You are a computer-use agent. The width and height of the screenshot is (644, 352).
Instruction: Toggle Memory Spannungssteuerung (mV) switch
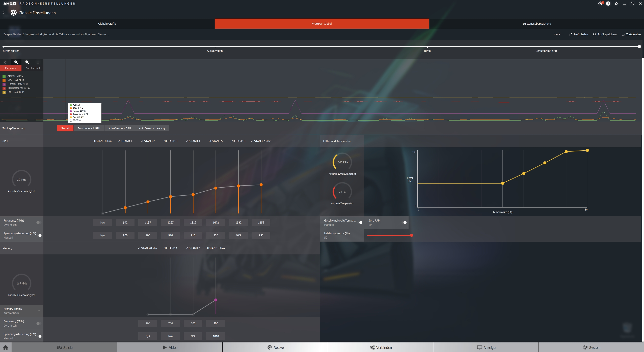[x=39, y=336]
